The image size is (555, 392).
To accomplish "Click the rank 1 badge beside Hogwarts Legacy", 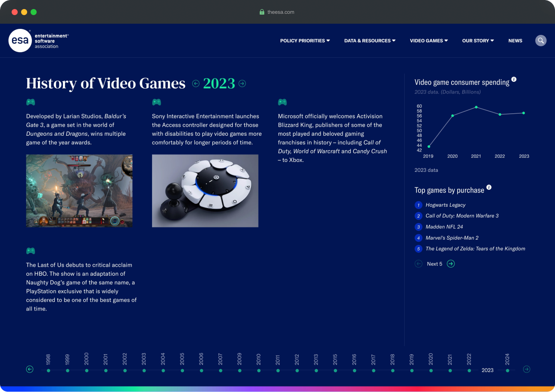I will pos(418,205).
